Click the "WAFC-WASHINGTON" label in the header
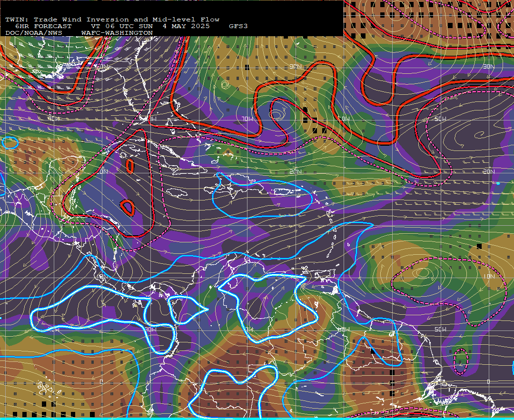This screenshot has height=420, width=514. point(117,33)
